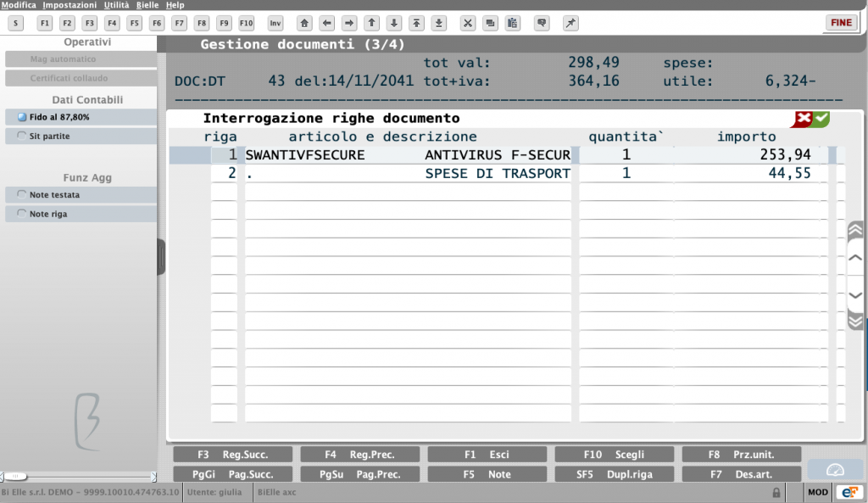Click the cut scissors toolbar icon
Screen dimensions: 868x503
(468, 23)
